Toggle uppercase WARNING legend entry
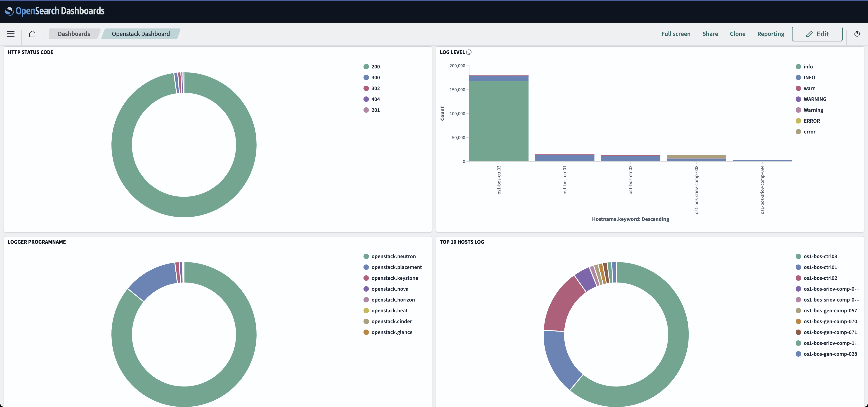Viewport: 868px width, 407px height. coord(811,99)
